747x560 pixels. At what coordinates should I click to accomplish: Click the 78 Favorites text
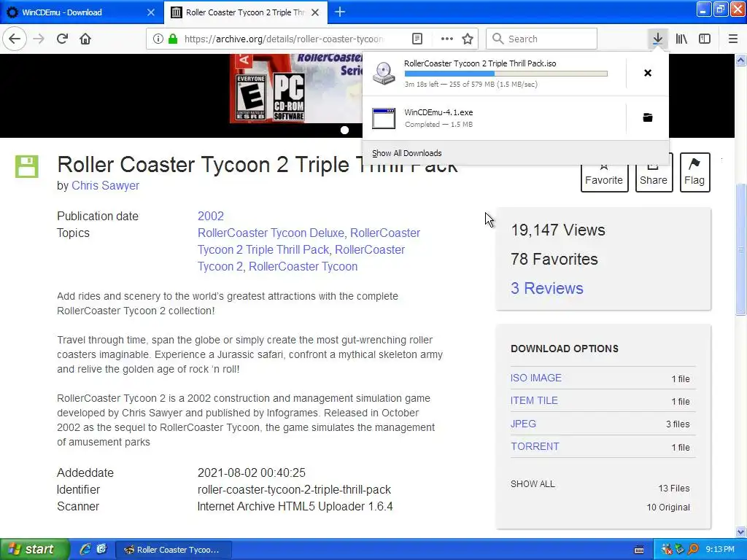[x=554, y=259]
